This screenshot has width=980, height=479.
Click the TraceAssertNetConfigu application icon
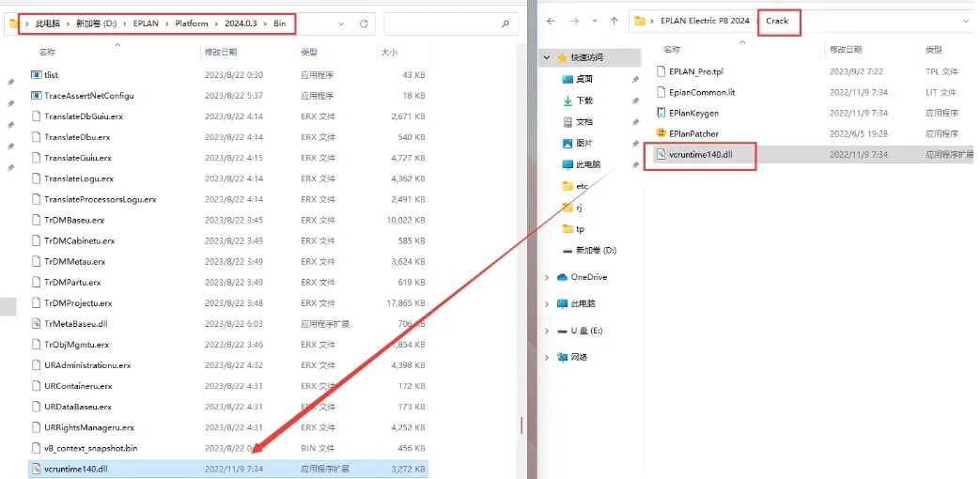coord(36,96)
